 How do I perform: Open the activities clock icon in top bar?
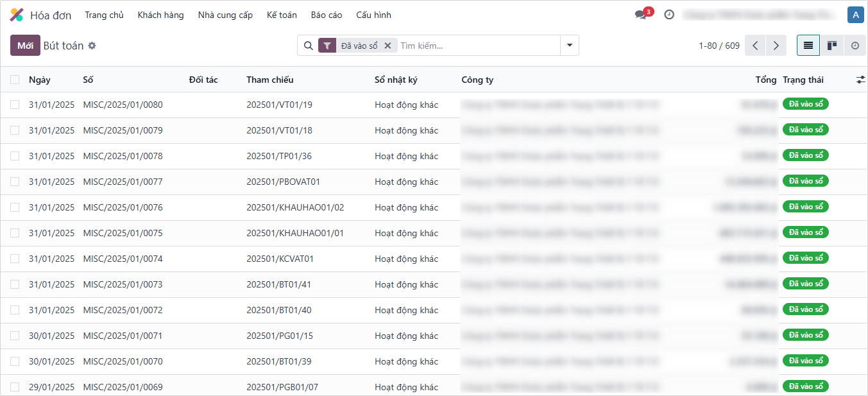[669, 15]
